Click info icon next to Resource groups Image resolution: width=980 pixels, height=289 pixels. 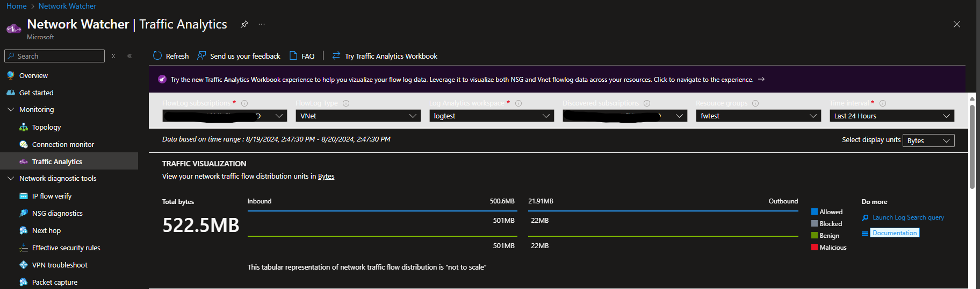pyautogui.click(x=755, y=103)
